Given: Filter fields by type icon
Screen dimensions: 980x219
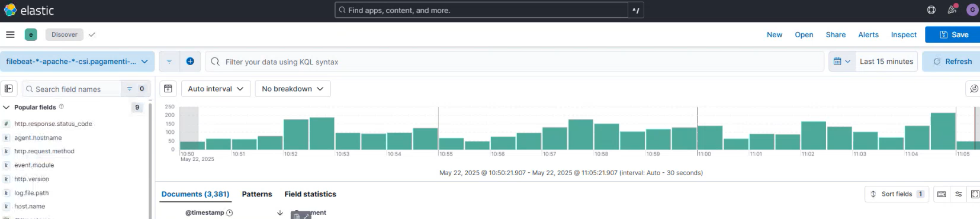Looking at the screenshot, I should (136, 89).
